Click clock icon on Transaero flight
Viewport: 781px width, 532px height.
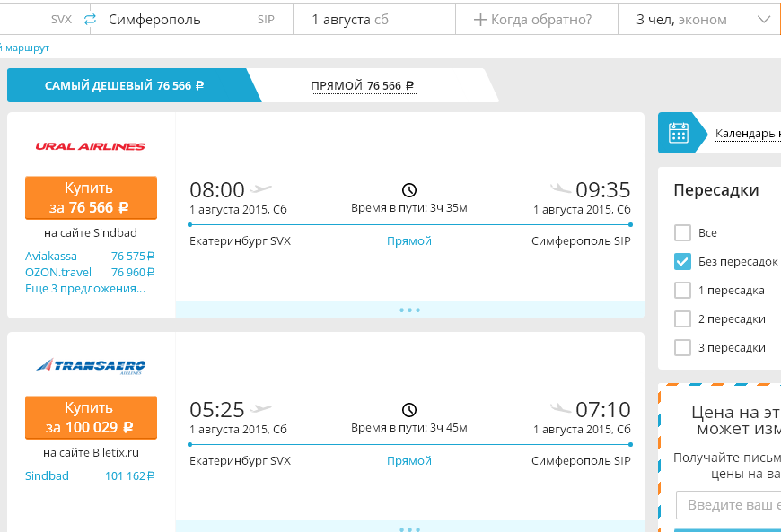point(409,410)
